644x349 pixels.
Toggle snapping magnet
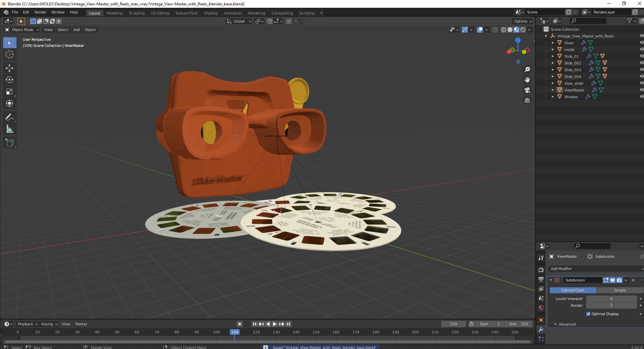(x=270, y=21)
